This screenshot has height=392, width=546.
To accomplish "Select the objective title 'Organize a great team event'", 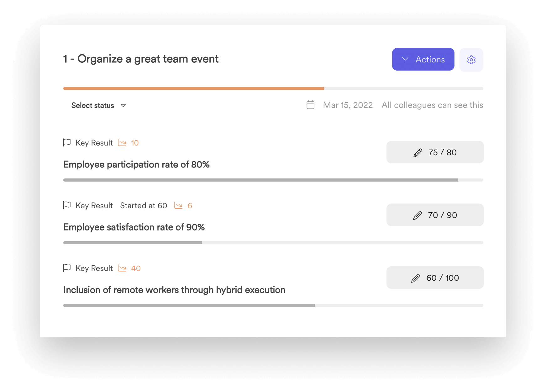I will pos(140,59).
